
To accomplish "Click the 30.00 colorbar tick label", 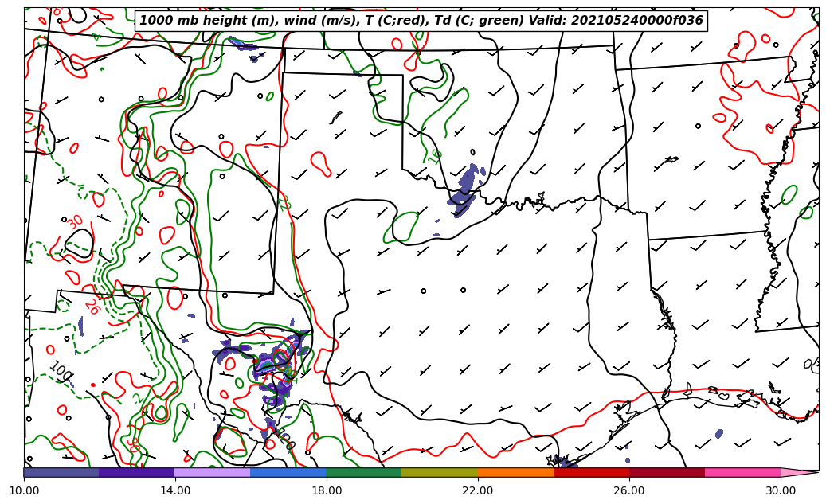I will pos(781,491).
